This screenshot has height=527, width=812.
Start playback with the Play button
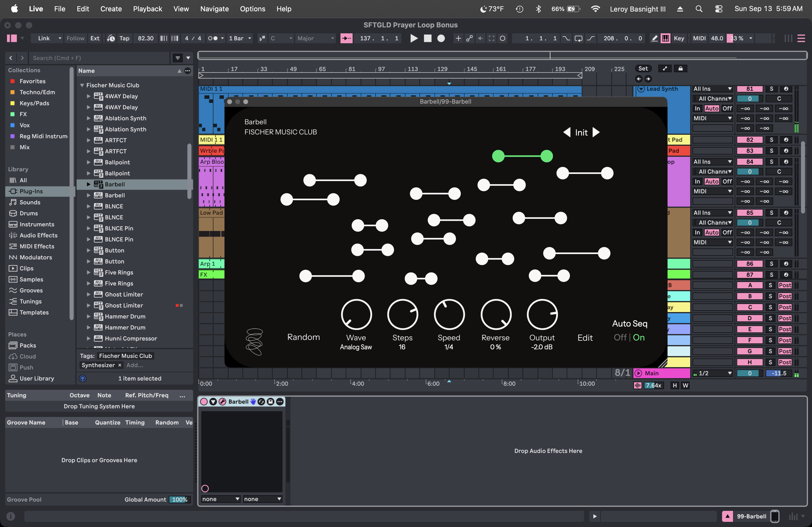click(414, 39)
